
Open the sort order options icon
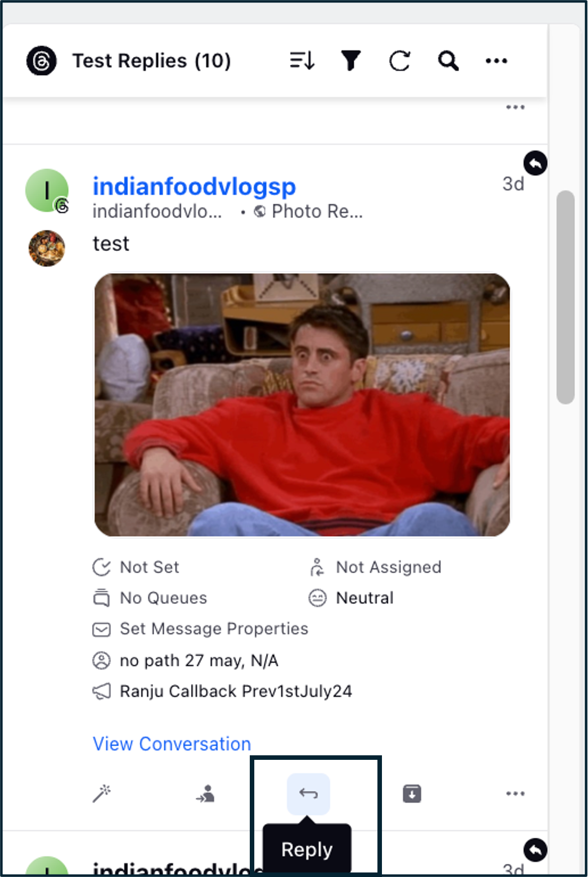(x=302, y=61)
